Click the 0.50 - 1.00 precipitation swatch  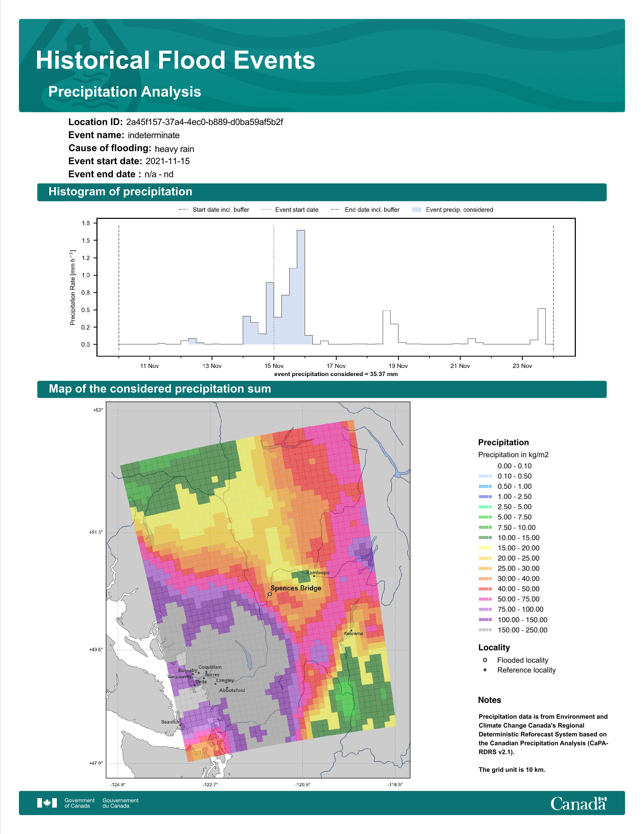click(x=485, y=487)
